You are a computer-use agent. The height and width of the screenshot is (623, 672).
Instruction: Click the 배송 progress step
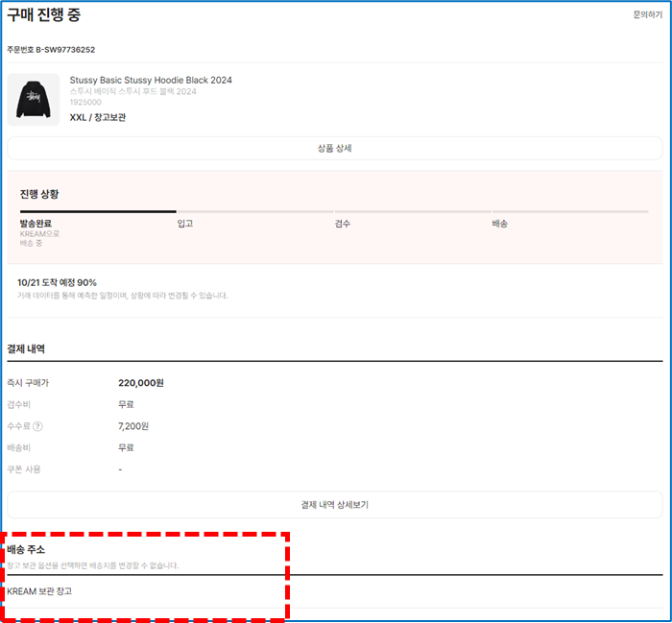[500, 224]
